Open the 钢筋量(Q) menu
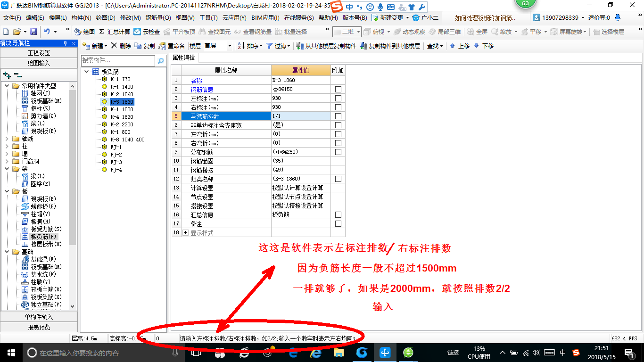644x362 pixels. (x=158, y=18)
